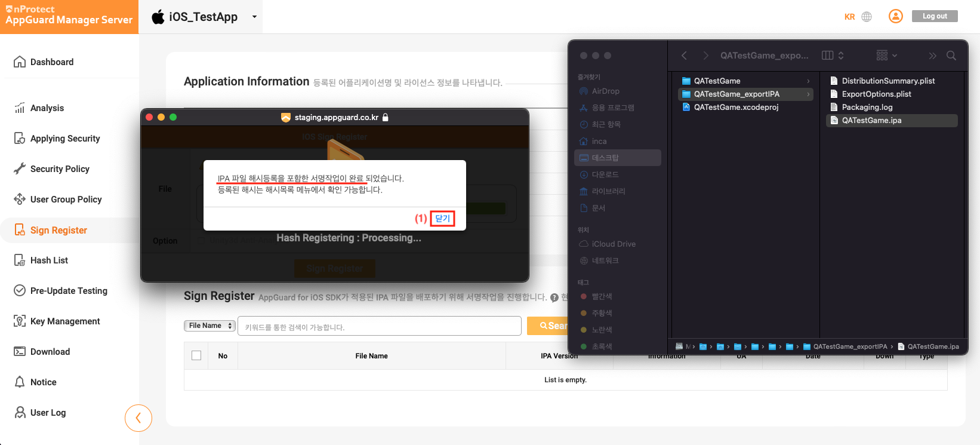Click the Finder search magnifier icon
Viewport: 980px width, 445px height.
pos(951,56)
